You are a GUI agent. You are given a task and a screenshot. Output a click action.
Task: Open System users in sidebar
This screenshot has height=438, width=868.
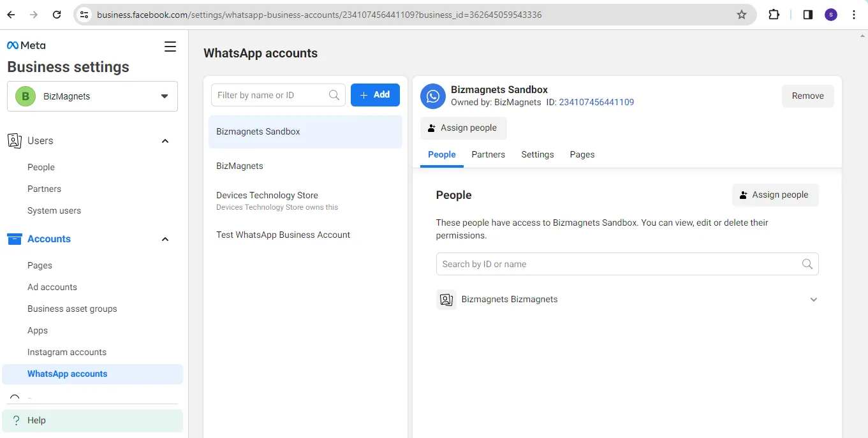(54, 210)
